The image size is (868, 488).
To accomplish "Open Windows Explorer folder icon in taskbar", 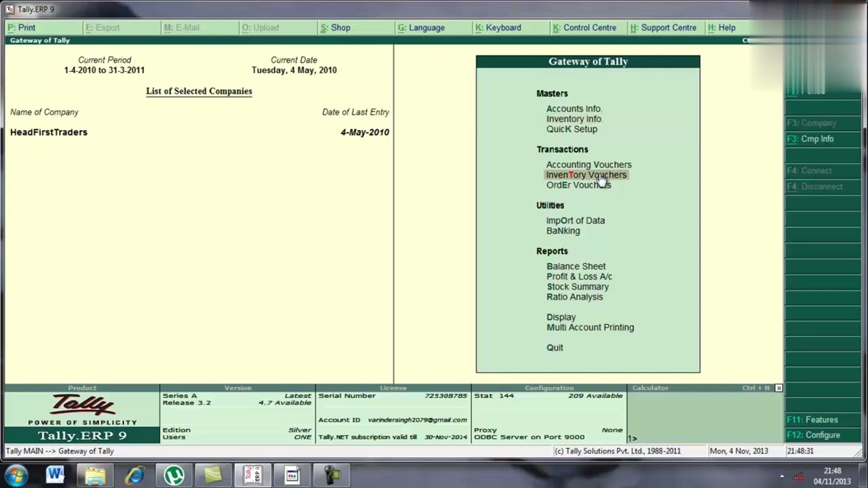I will pyautogui.click(x=95, y=475).
